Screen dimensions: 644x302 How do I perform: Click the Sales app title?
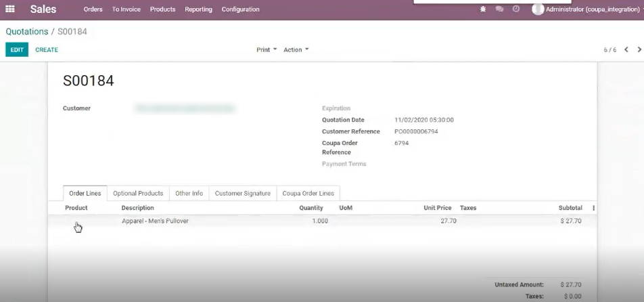43,9
